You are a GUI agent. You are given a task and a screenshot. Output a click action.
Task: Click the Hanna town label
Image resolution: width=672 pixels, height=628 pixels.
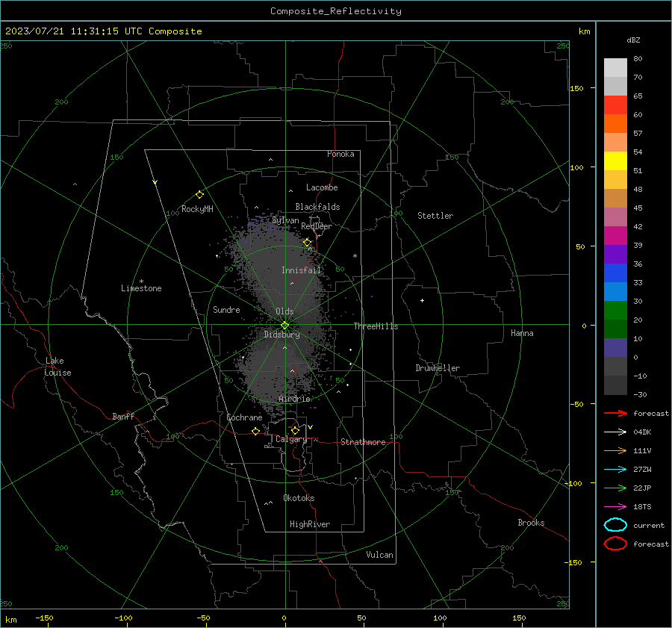522,333
